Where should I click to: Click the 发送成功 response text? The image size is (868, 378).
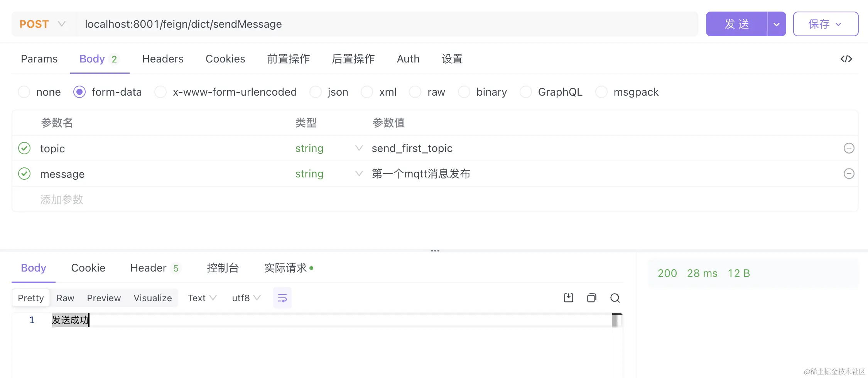(70, 320)
